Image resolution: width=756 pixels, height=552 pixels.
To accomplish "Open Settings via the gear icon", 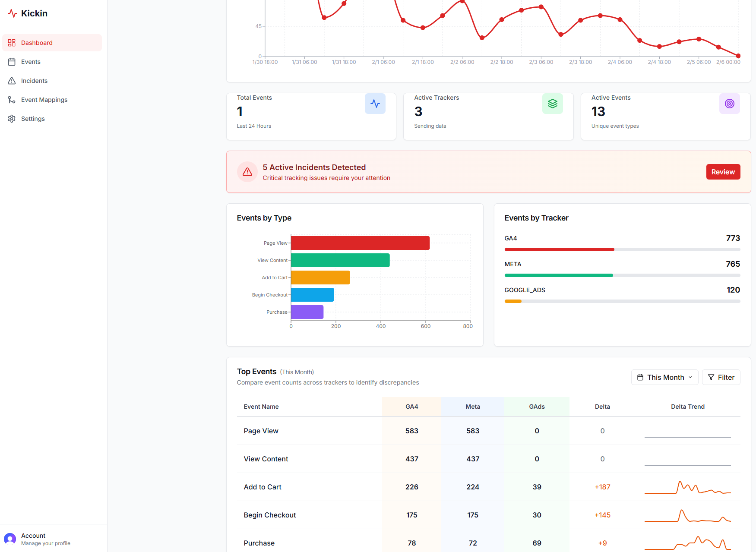I will coord(12,118).
